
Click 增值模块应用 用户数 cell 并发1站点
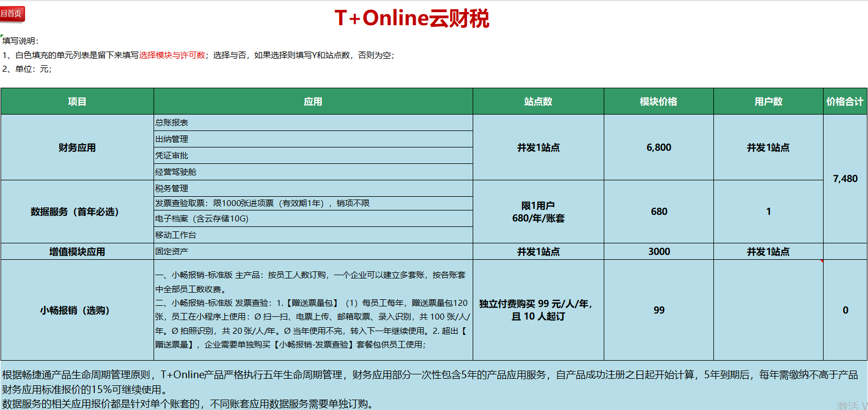click(x=768, y=252)
